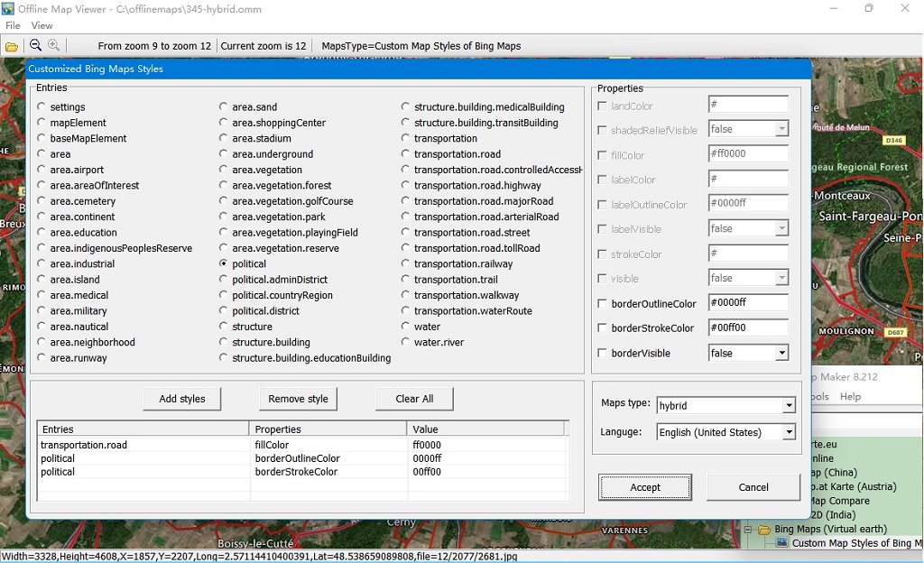Enable the borderStrokeColor checkbox
The height and width of the screenshot is (563, 924).
[x=602, y=328]
